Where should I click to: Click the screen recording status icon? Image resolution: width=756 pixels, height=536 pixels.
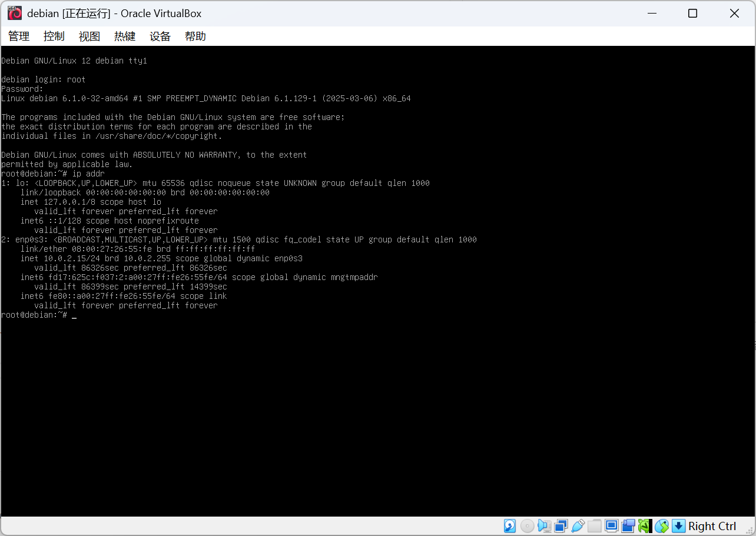point(628,526)
